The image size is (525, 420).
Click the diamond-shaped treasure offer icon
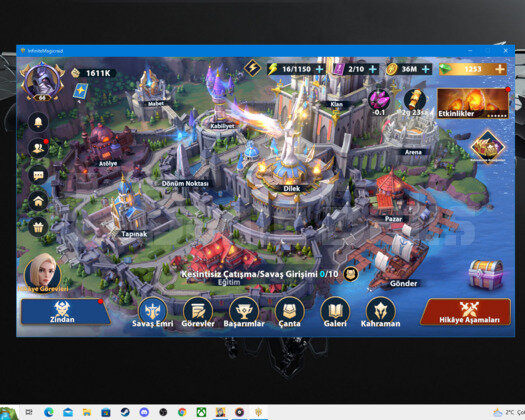488,147
